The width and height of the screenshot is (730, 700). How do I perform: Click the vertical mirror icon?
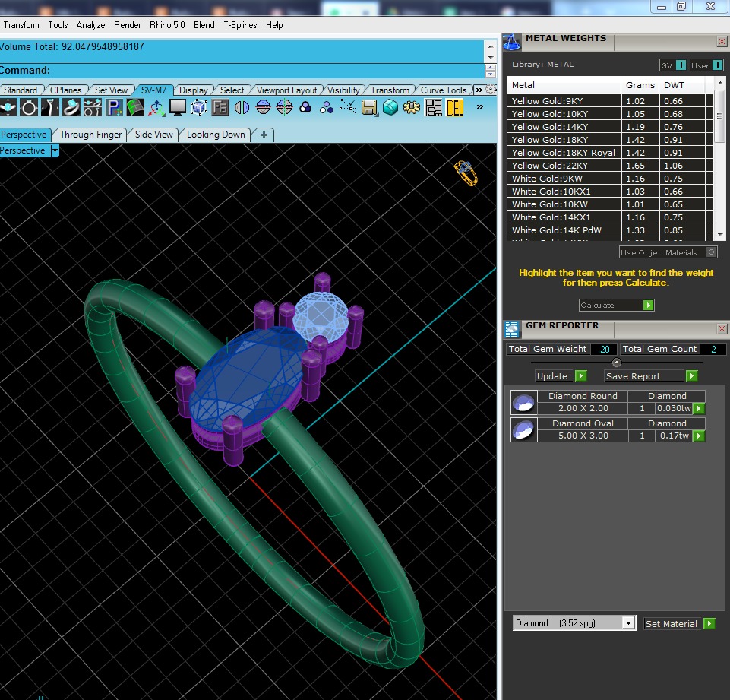click(242, 108)
